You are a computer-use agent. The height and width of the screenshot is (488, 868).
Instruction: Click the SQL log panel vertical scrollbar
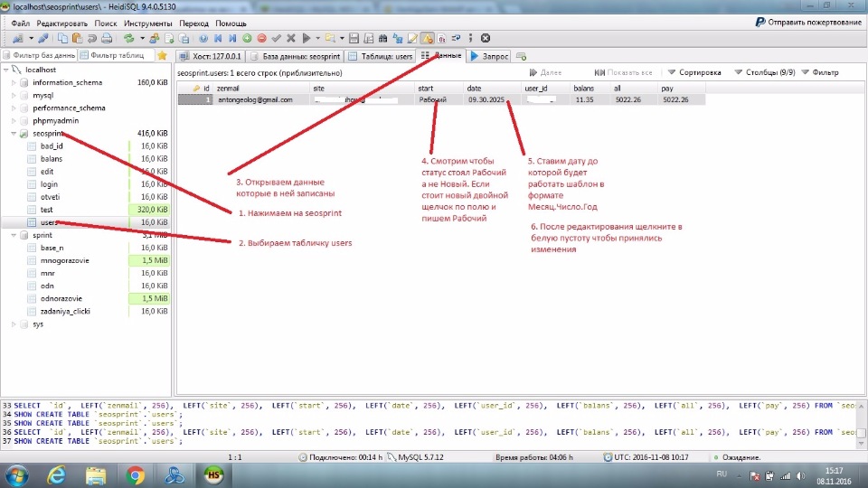point(861,424)
